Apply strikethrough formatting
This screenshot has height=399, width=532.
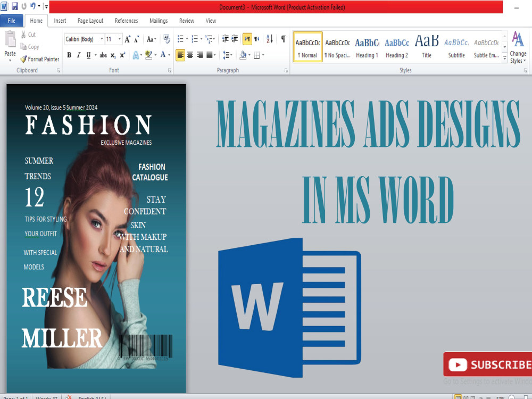[103, 55]
